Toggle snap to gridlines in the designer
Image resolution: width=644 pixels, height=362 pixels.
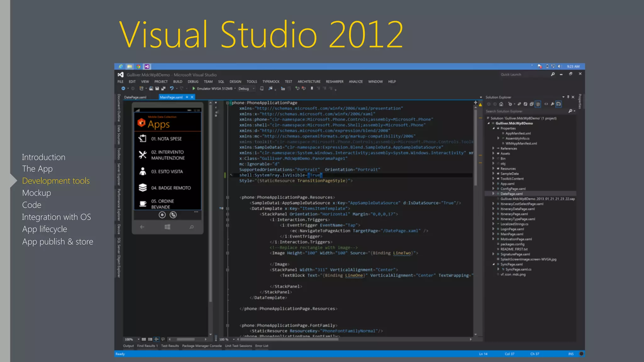tap(150, 339)
